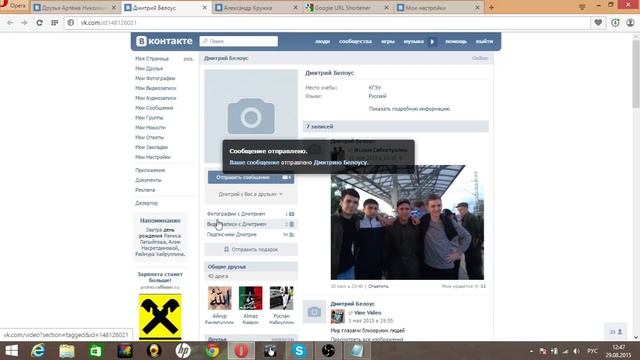Open the HP icon on taskbar

(x=183, y=351)
